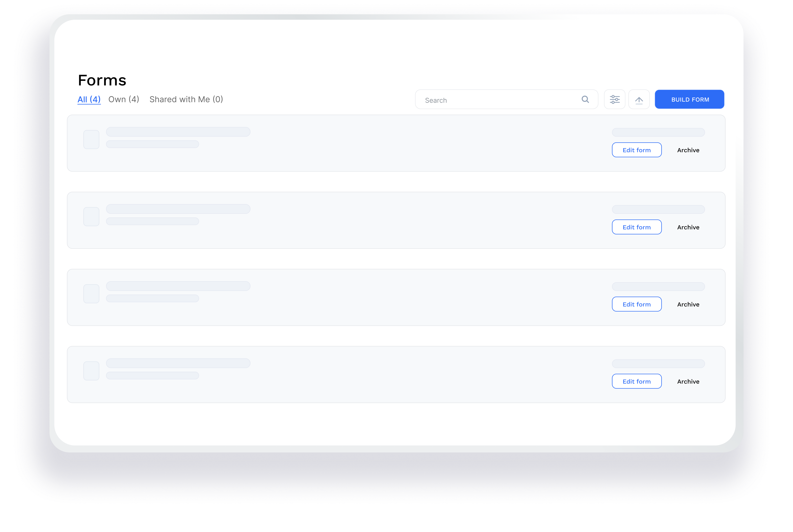Image resolution: width=793 pixels, height=532 pixels.
Task: Open the Shared with Me (0) tab
Action: tap(186, 99)
